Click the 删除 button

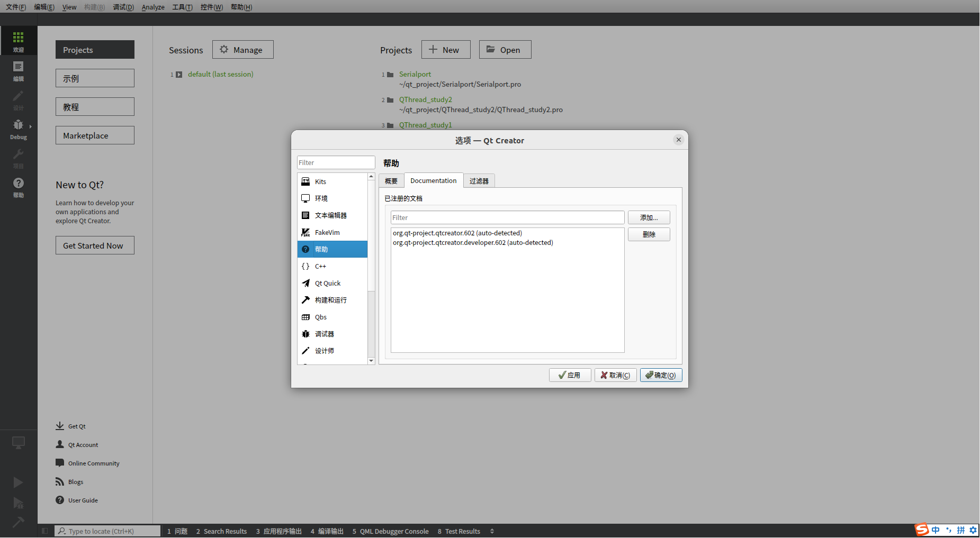(x=649, y=234)
